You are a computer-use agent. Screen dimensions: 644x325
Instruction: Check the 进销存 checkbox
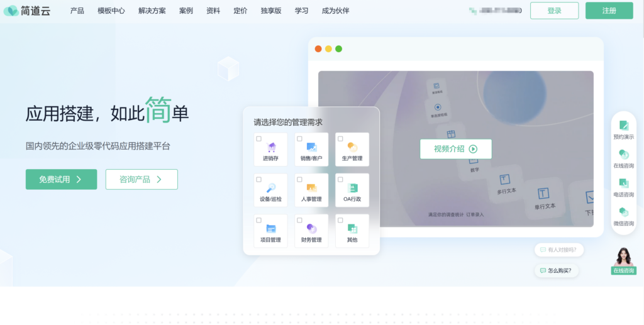pos(258,139)
